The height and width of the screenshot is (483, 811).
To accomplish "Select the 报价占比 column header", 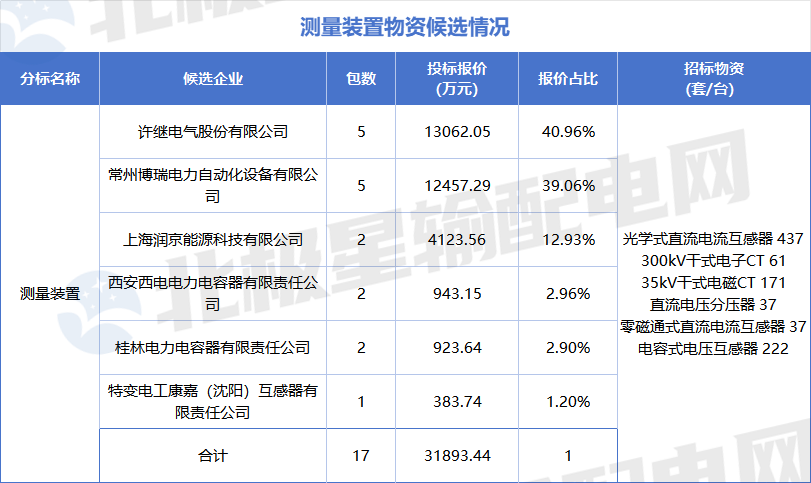I will click(568, 79).
